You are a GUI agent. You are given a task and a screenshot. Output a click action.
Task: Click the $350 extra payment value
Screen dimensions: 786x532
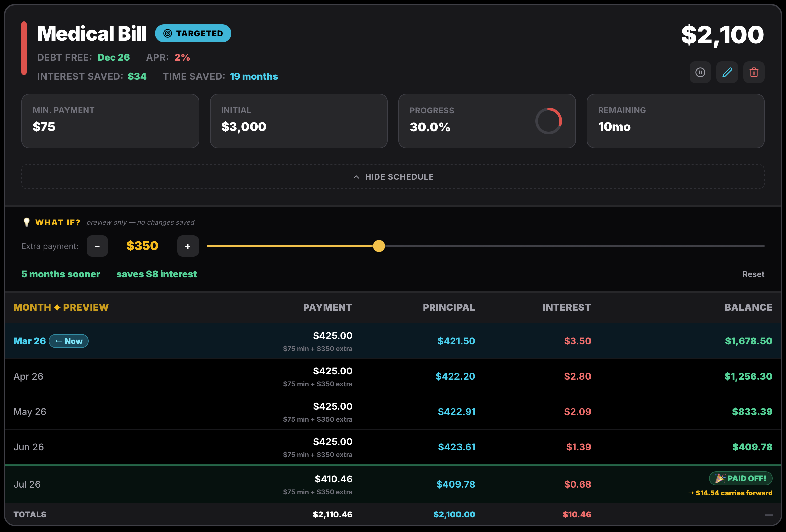142,246
